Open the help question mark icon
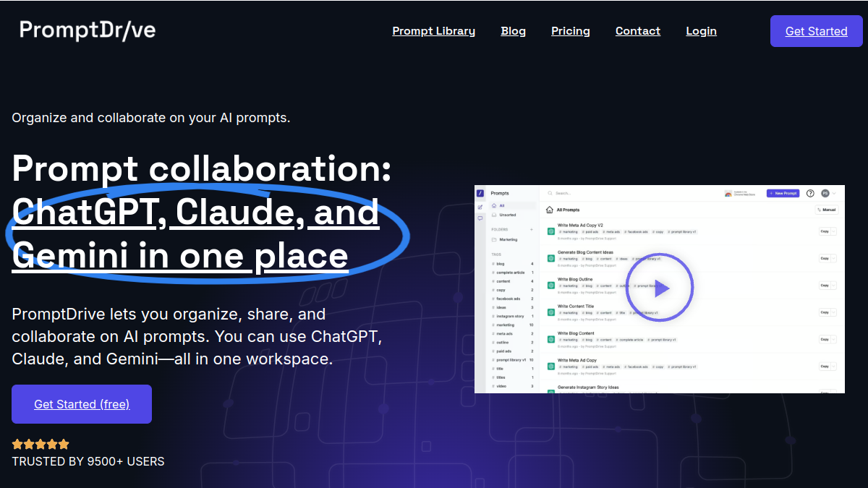This screenshot has height=488, width=868. tap(810, 194)
